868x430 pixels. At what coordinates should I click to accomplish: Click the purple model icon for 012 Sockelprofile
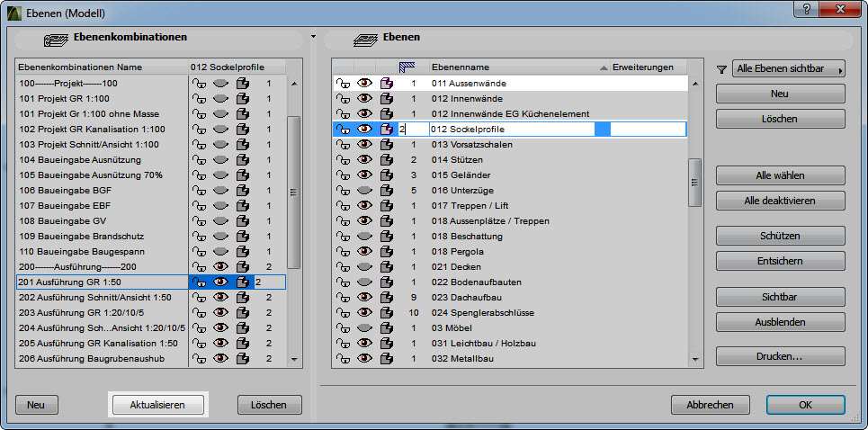pos(387,129)
